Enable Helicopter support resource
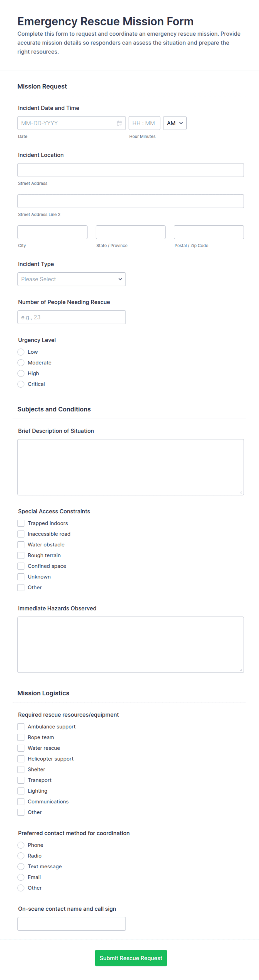The height and width of the screenshot is (980, 259). click(21, 759)
